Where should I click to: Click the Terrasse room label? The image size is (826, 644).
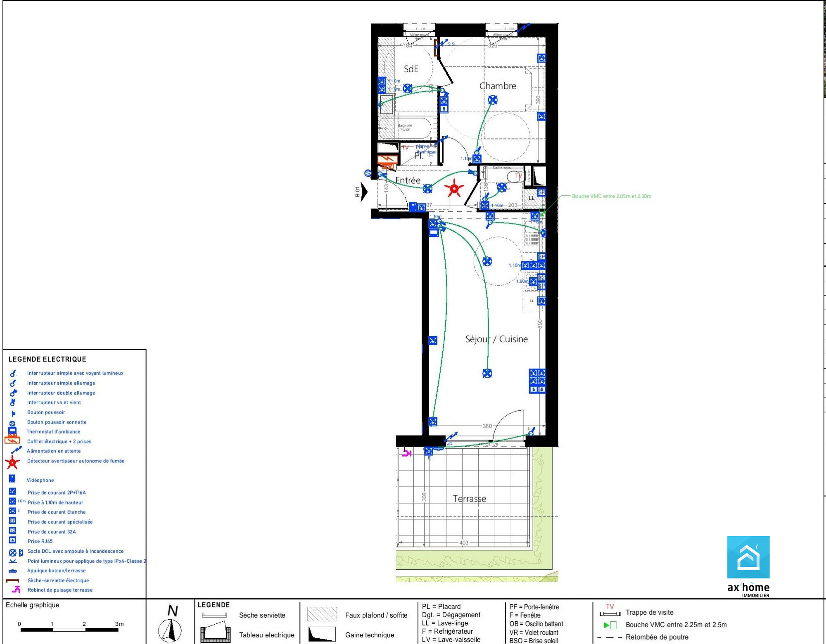470,499
